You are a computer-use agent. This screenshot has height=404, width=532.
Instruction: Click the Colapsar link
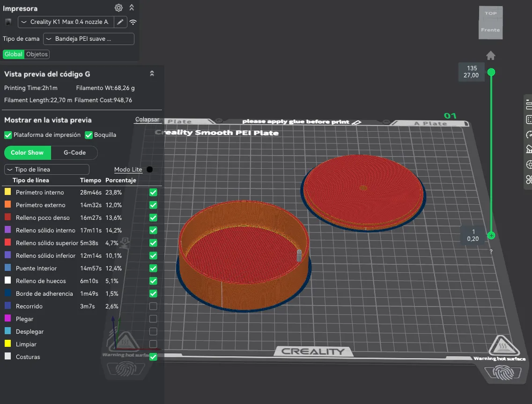pos(147,119)
